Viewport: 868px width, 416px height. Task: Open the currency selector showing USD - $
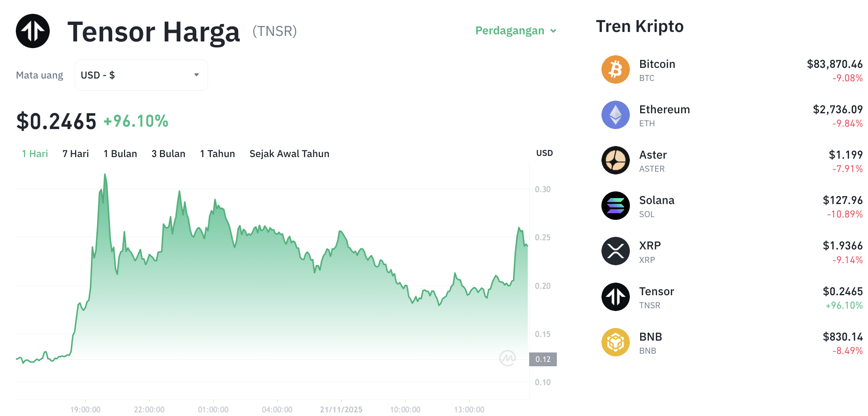[141, 75]
